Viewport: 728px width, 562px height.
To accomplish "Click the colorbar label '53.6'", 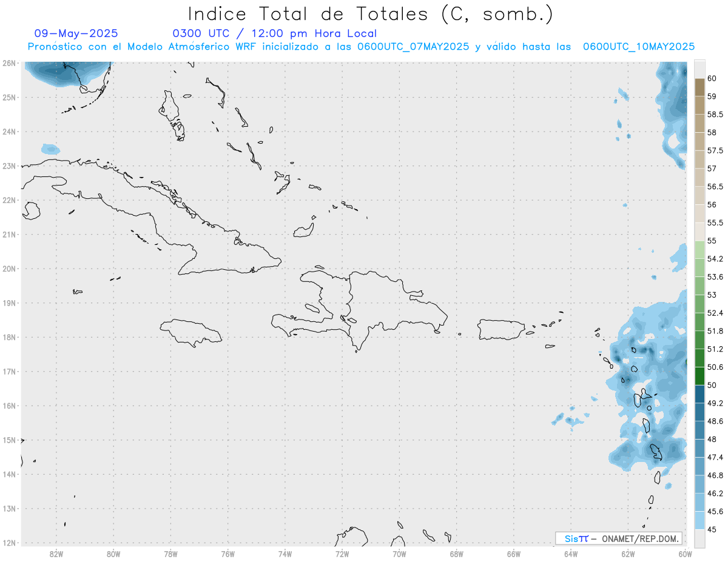I will click(x=715, y=276).
